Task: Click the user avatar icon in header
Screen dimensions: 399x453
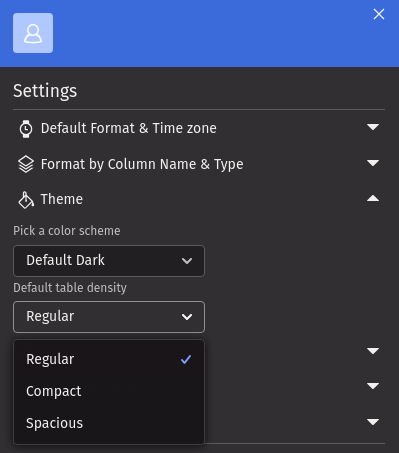Action: pyautogui.click(x=33, y=33)
